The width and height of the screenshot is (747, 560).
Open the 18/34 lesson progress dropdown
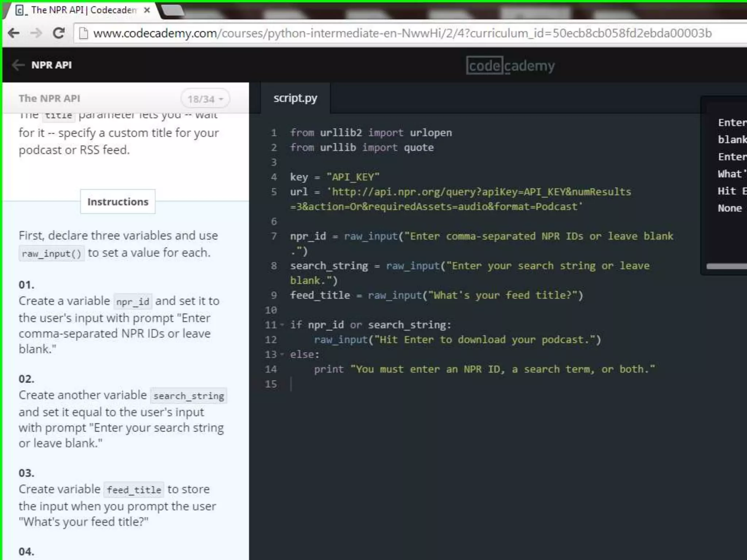tap(205, 99)
